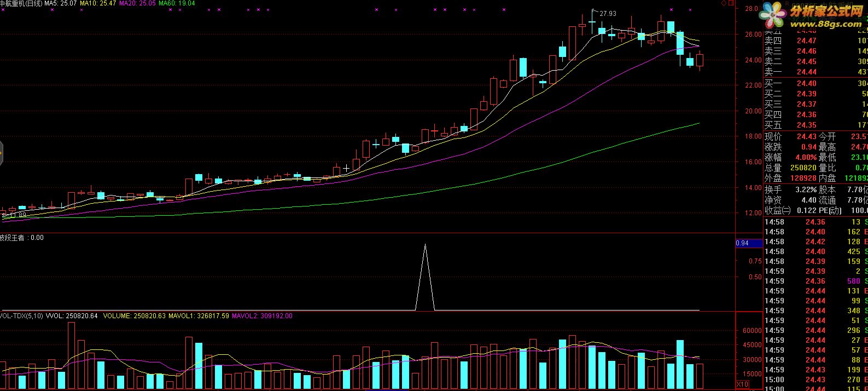Click the green MA60: 19.04 label

click(x=177, y=3)
